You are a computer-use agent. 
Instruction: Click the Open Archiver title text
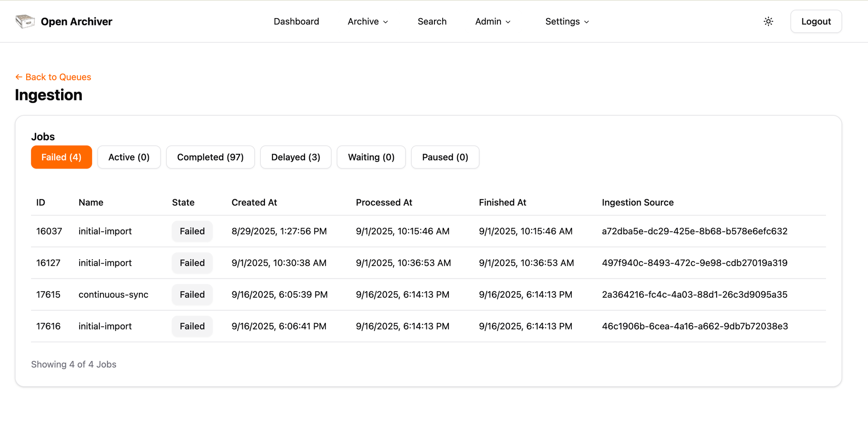click(76, 21)
